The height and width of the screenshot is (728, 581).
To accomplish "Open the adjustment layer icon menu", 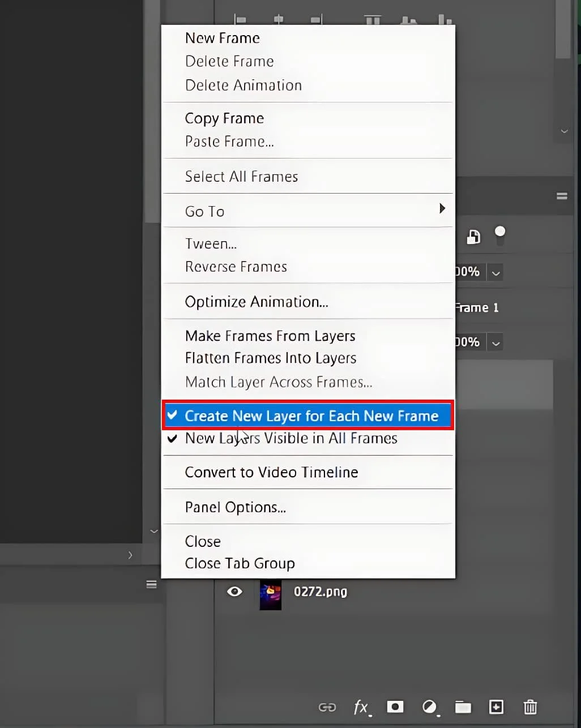I will (430, 707).
